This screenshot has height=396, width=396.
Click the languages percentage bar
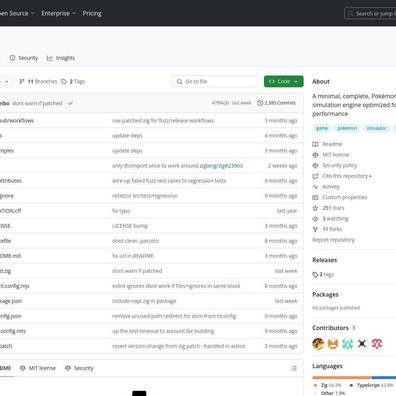pyautogui.click(x=354, y=378)
